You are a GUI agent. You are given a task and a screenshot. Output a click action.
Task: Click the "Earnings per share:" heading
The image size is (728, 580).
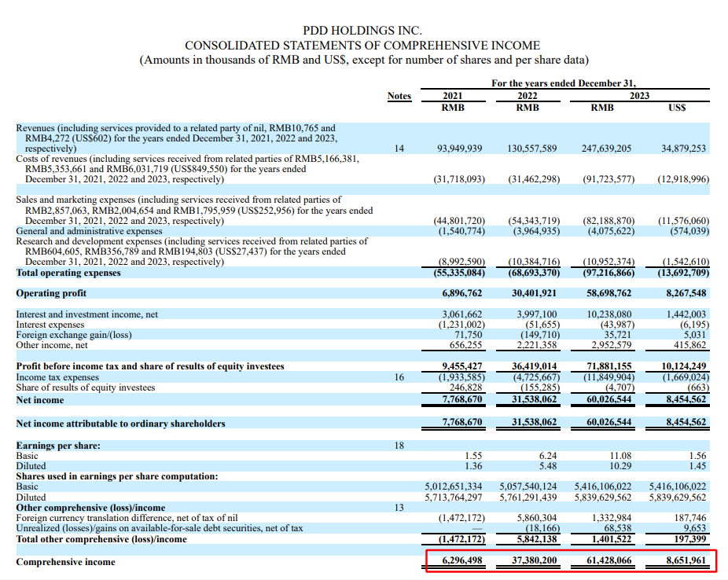pyautogui.click(x=58, y=446)
